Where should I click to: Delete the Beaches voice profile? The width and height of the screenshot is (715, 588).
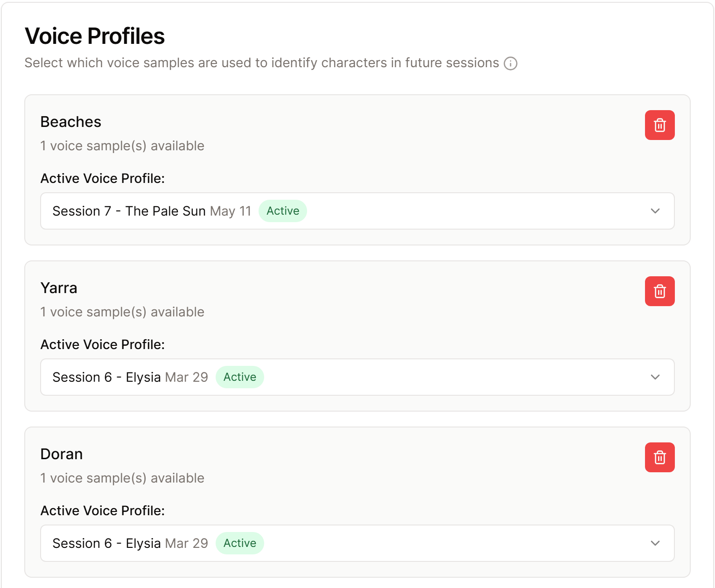point(659,125)
